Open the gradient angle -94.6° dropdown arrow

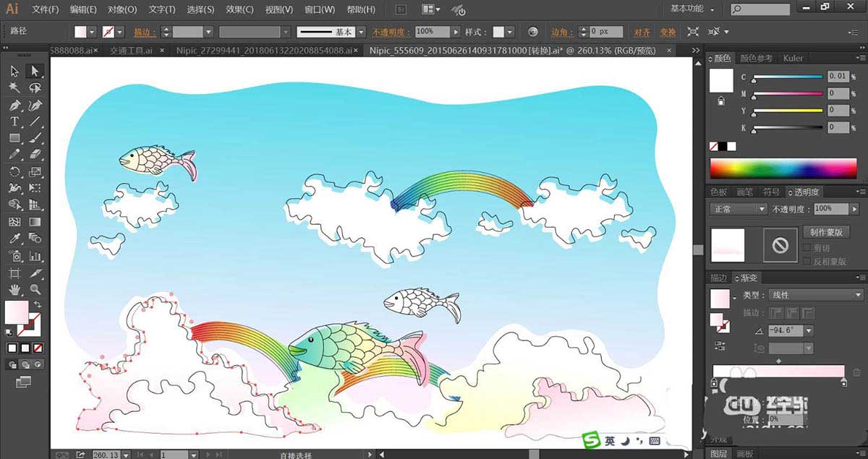tap(809, 330)
